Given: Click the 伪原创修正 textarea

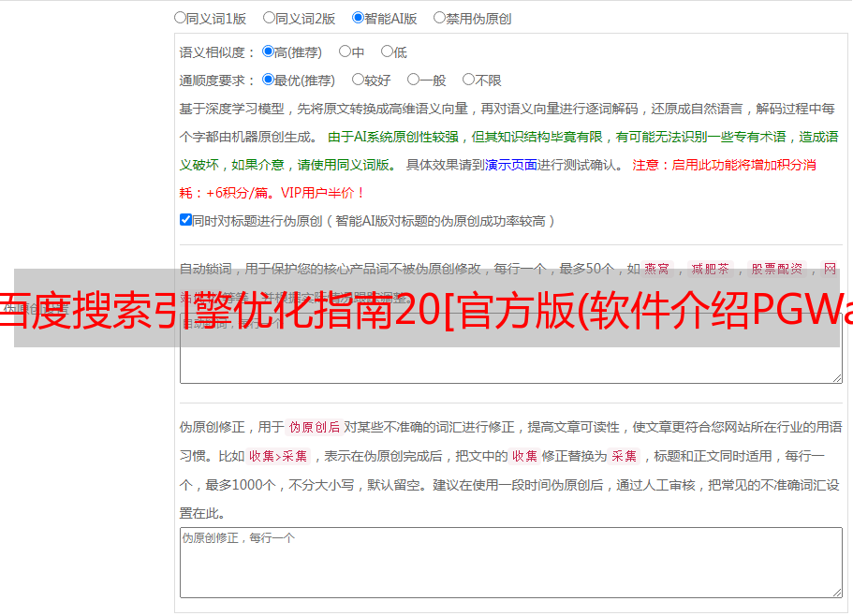Looking at the screenshot, I should pyautogui.click(x=511, y=563).
